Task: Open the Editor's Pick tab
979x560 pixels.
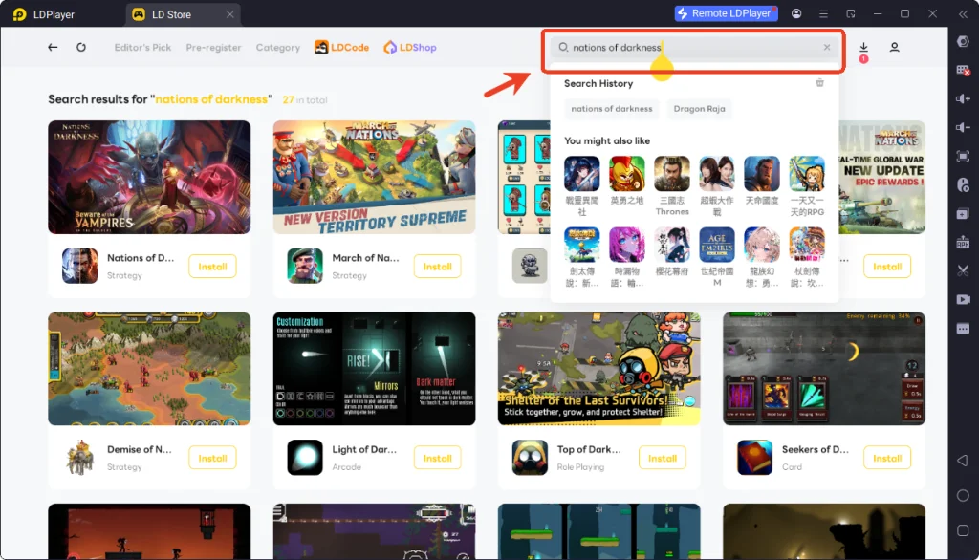Action: coord(142,48)
